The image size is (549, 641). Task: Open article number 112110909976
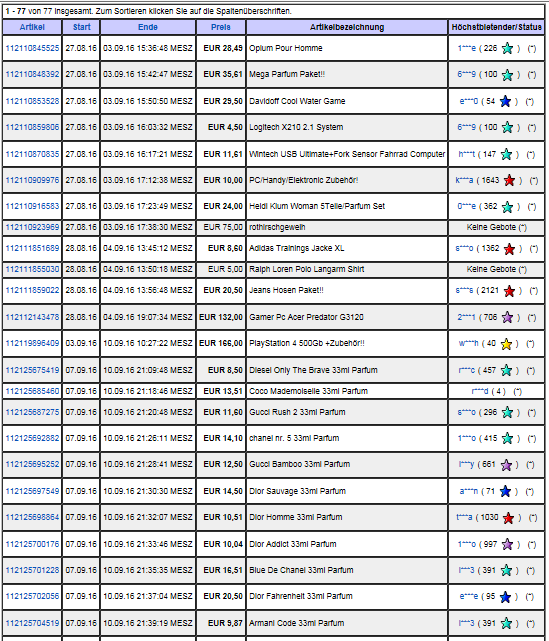pos(32,180)
